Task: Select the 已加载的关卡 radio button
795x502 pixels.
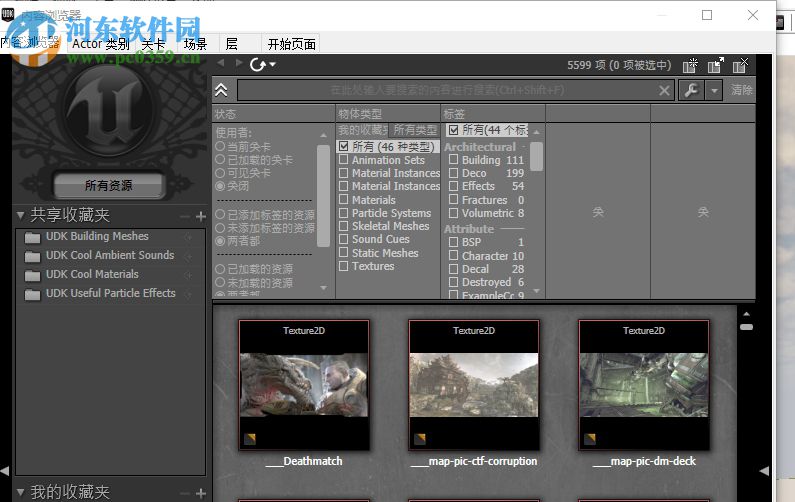Action: tap(220, 159)
